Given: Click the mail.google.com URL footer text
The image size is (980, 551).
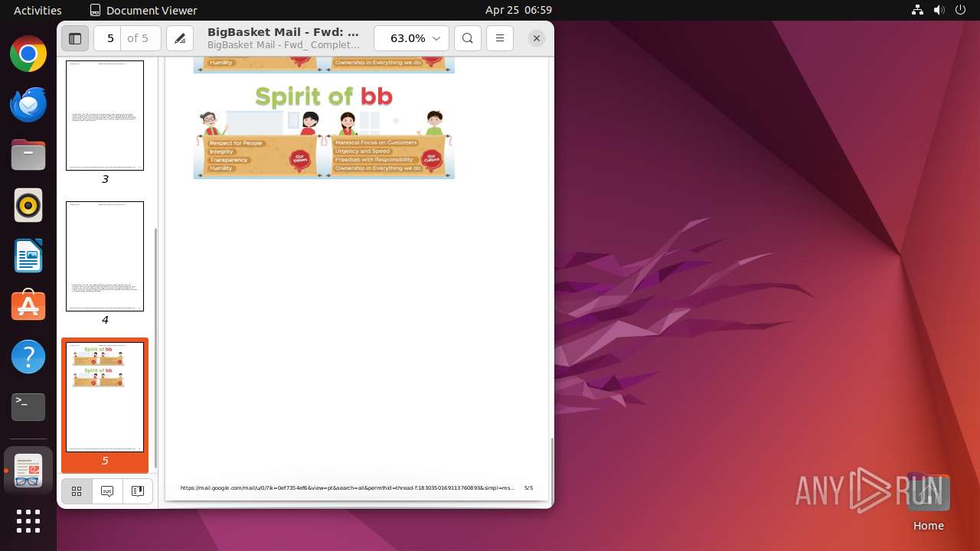Looking at the screenshot, I should [348, 487].
